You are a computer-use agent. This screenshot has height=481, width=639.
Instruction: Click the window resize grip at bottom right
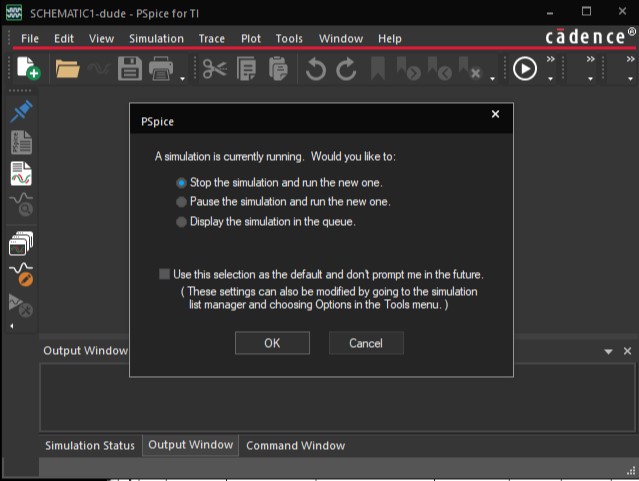pos(631,471)
